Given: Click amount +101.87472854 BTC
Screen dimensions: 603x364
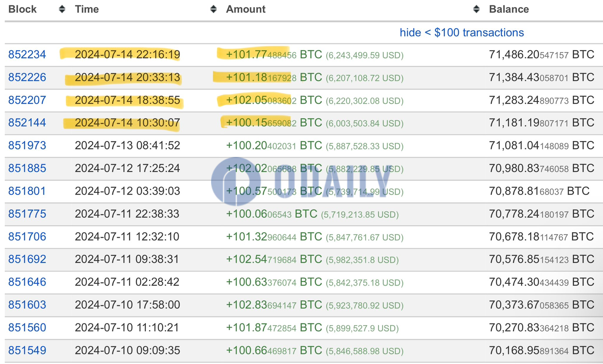Looking at the screenshot, I should coord(274,327).
